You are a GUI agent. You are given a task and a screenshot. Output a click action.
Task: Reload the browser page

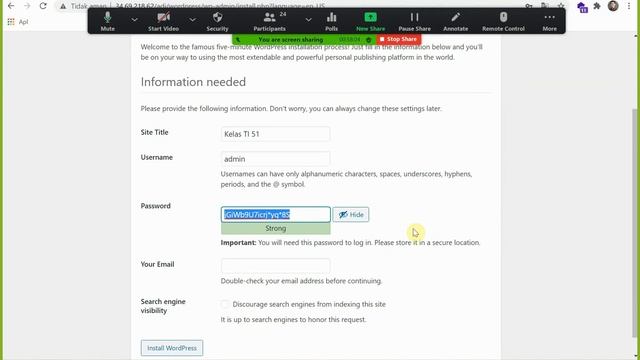click(x=43, y=6)
